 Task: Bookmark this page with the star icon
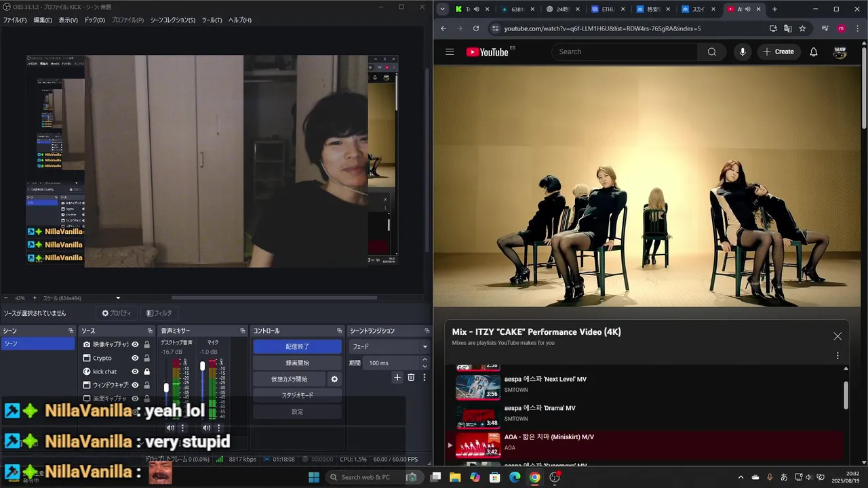coord(802,28)
